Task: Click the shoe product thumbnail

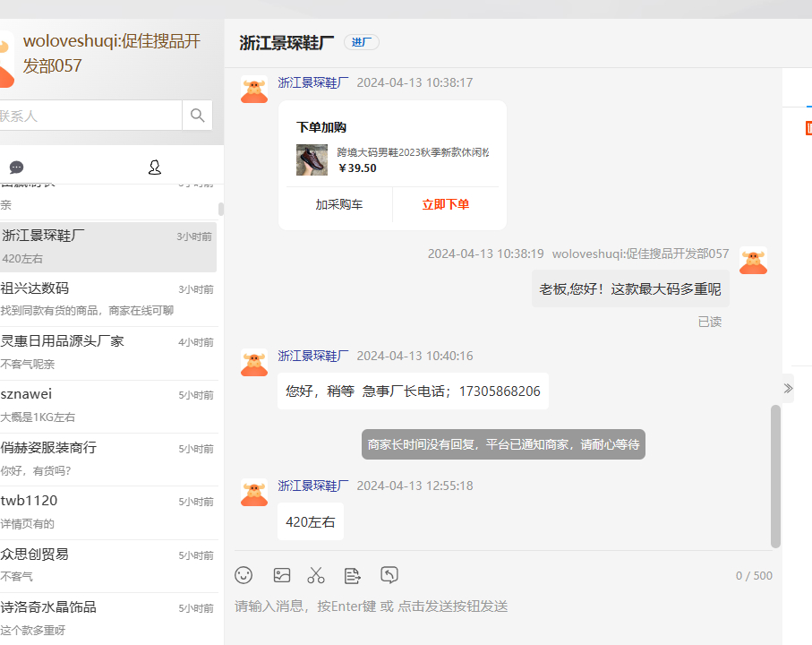Action: coord(312,159)
